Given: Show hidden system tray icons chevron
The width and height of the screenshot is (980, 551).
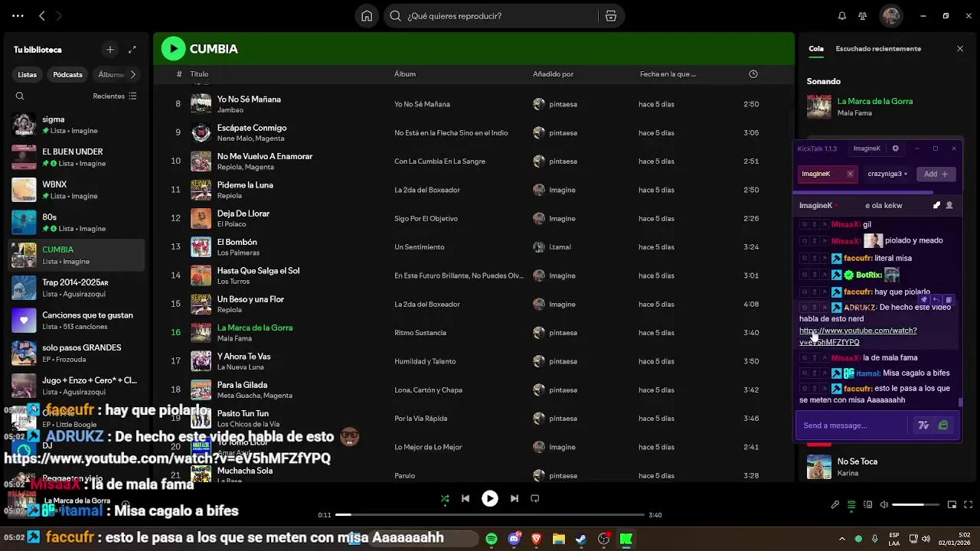Looking at the screenshot, I should [842, 539].
